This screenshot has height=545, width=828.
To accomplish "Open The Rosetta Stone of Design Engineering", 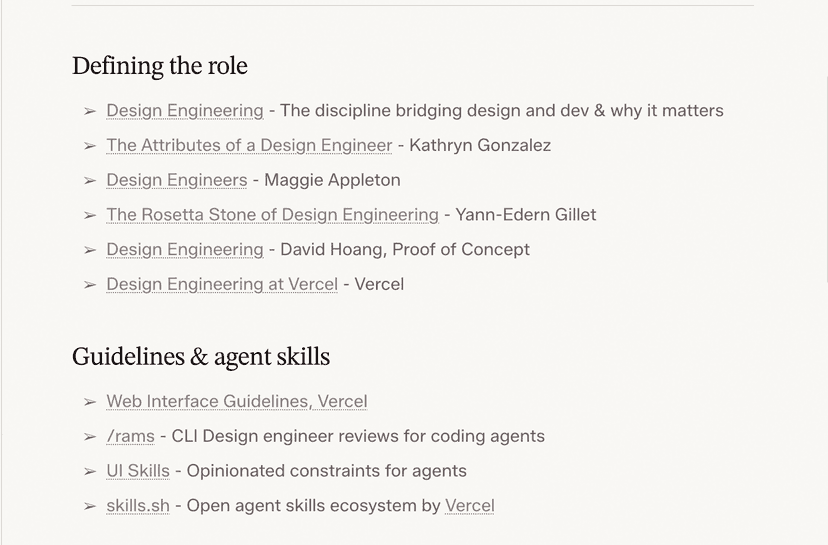I will click(x=272, y=215).
